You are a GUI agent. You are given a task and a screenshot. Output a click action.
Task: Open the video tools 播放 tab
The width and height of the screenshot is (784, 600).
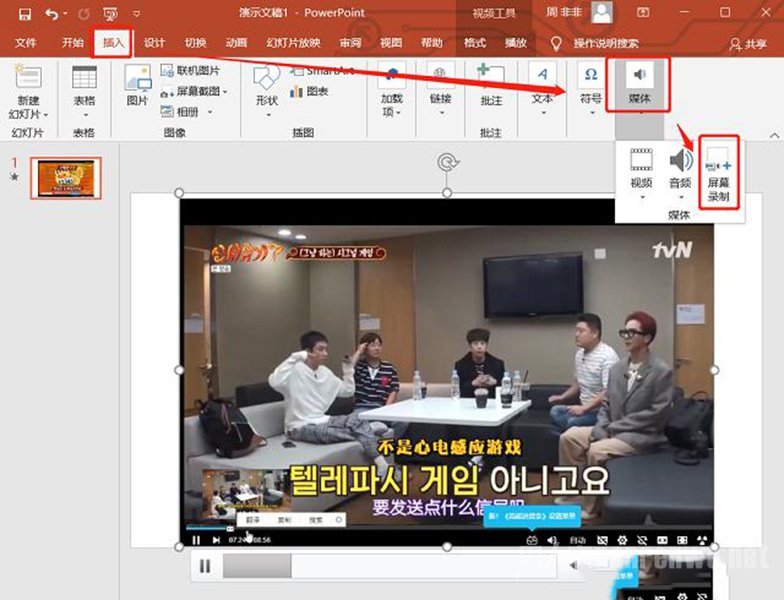[516, 43]
